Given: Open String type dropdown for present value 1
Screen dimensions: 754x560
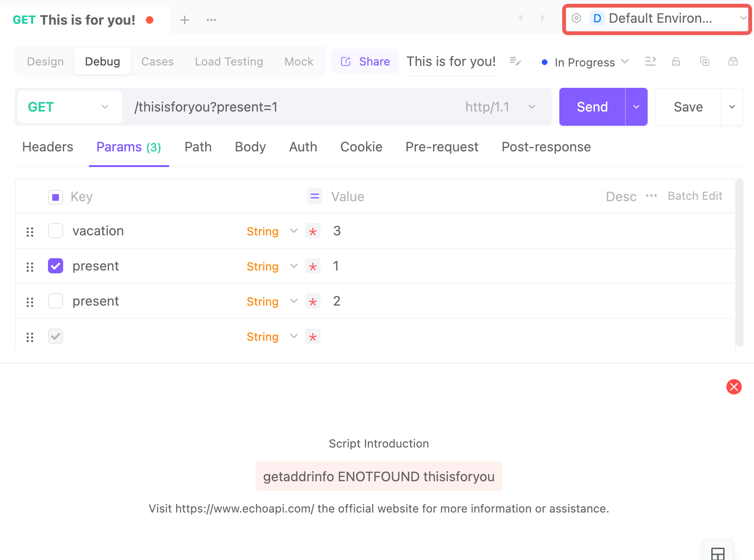Looking at the screenshot, I should tap(272, 266).
